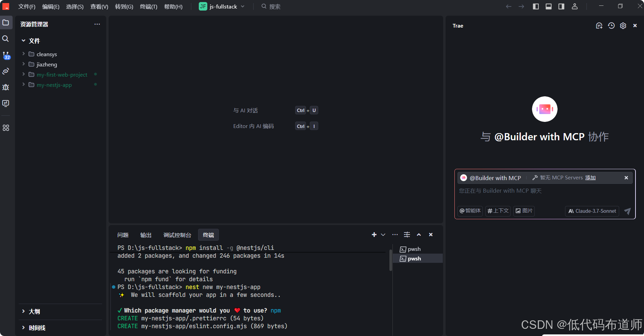
Task: Toggle the bottom panel layout icon
Action: click(x=549, y=6)
